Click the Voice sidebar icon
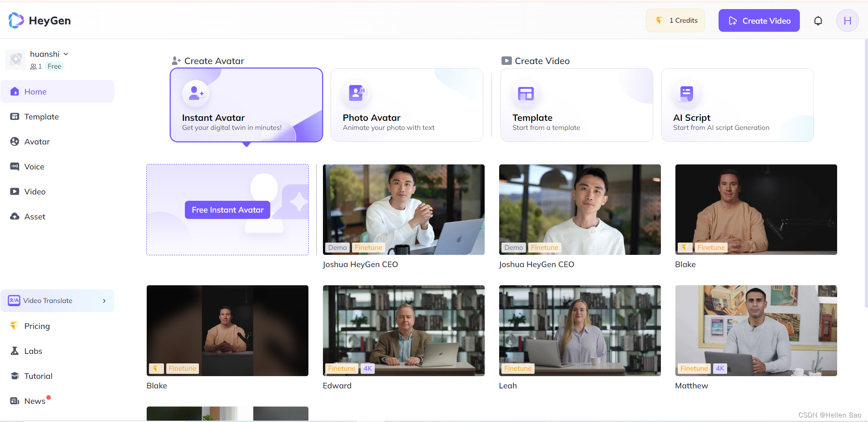This screenshot has width=868, height=422. point(15,166)
